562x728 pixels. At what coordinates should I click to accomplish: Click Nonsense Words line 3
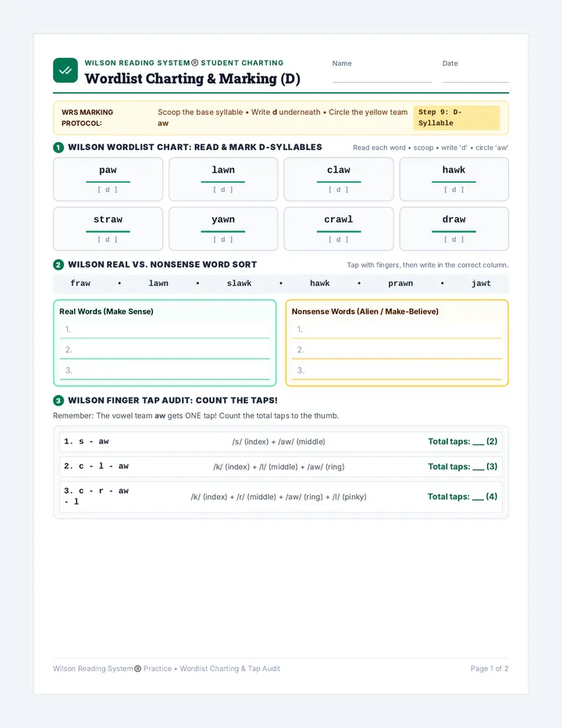point(397,370)
